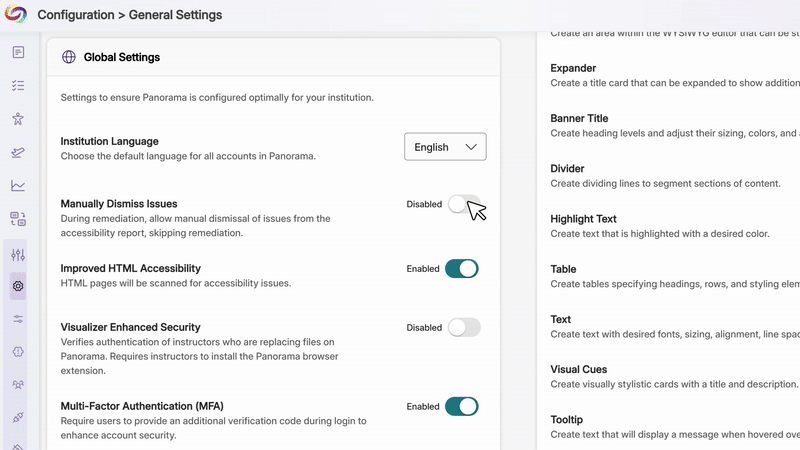Open the line chart analytics sidebar icon

[x=18, y=186]
